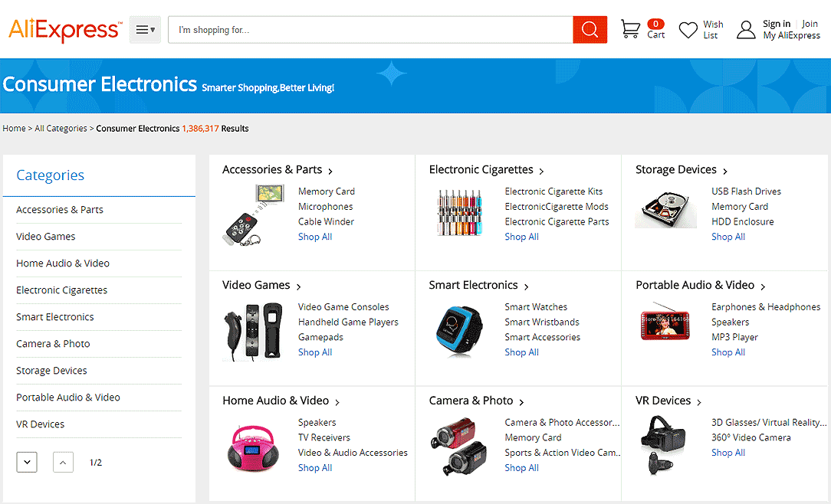831x504 pixels.
Task: Expand the Accessories & Parts heading arrow
Action: 330,171
